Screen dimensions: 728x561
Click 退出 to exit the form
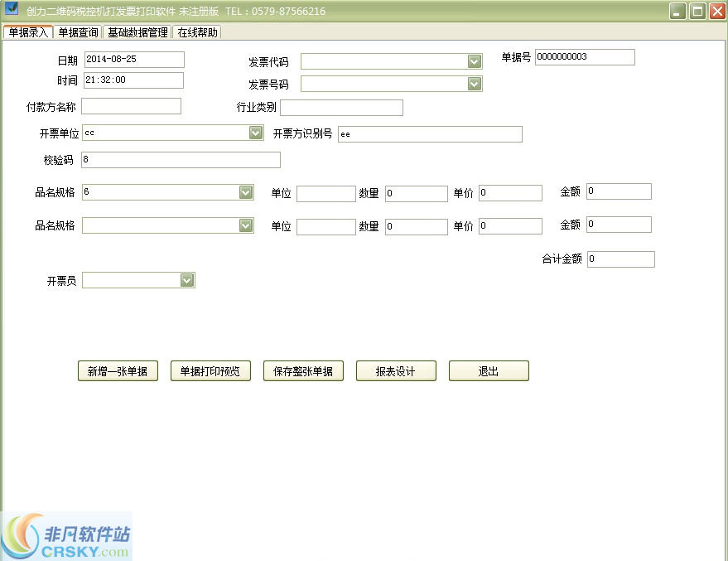pos(489,370)
